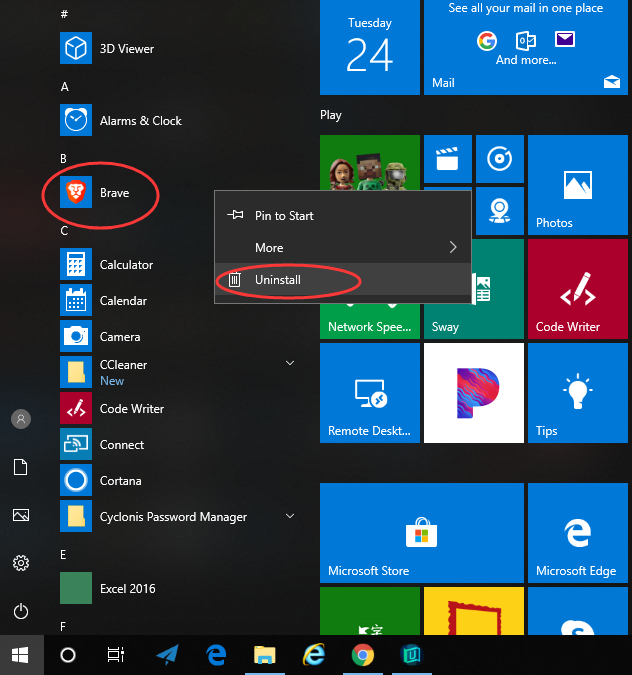Launch Google Chrome from the taskbar
Screen dimensions: 632x675
pos(362,655)
